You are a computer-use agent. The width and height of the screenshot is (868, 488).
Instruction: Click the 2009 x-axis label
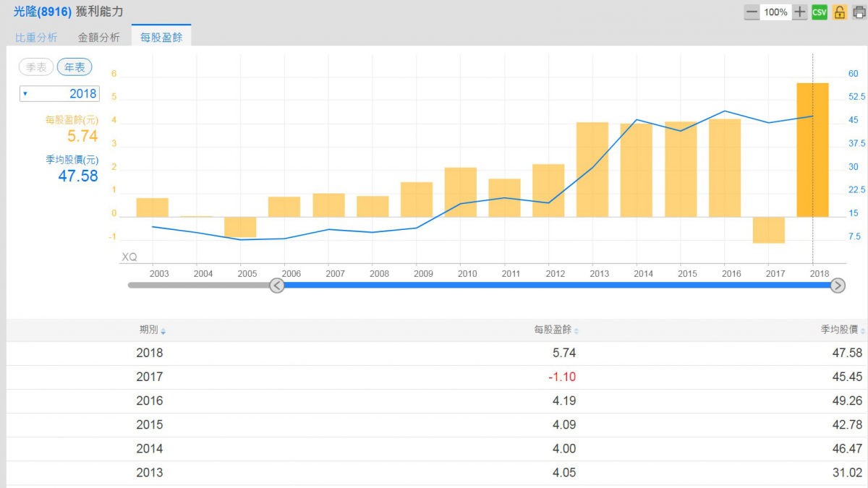423,274
